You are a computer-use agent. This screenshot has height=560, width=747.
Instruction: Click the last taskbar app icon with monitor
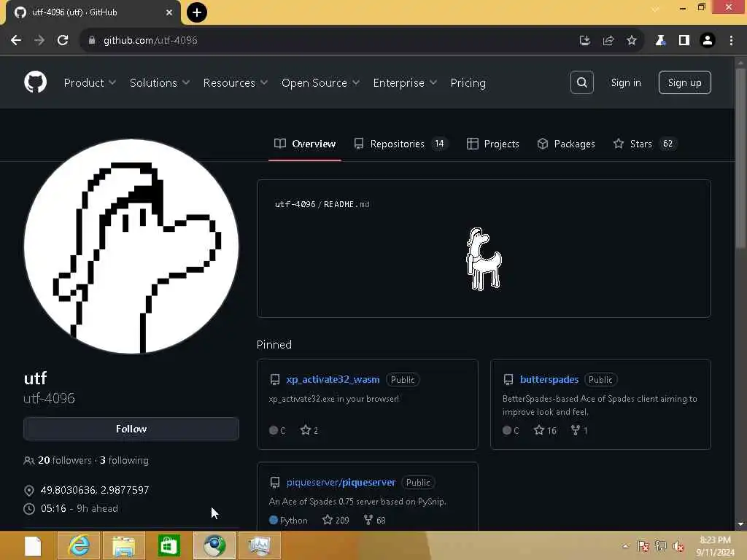[260, 545]
